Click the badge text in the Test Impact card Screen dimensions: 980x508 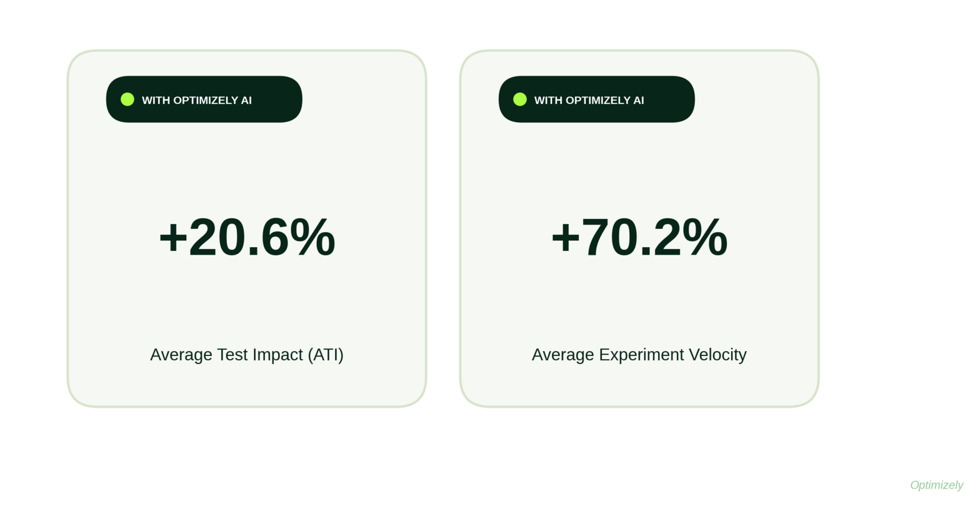click(197, 100)
